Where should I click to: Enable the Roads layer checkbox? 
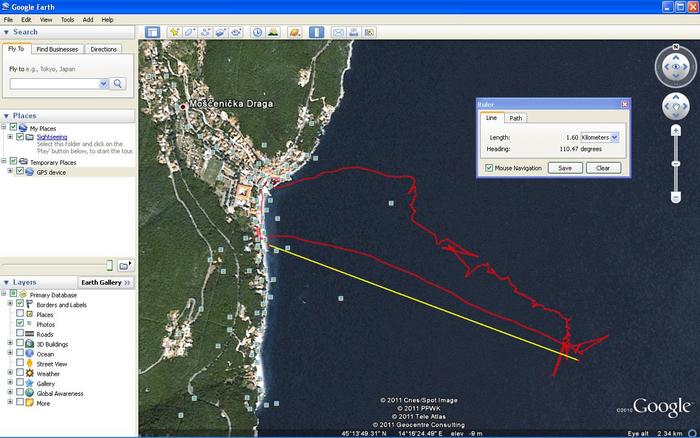[20, 334]
